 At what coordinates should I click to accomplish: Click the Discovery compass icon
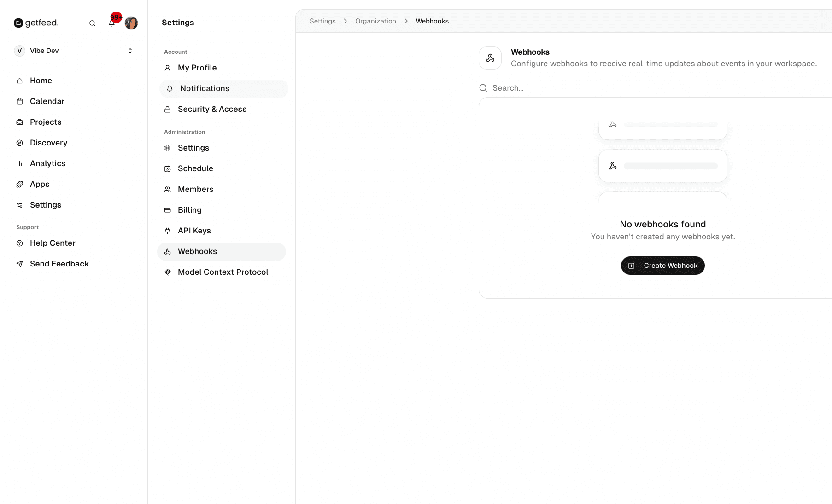(19, 143)
